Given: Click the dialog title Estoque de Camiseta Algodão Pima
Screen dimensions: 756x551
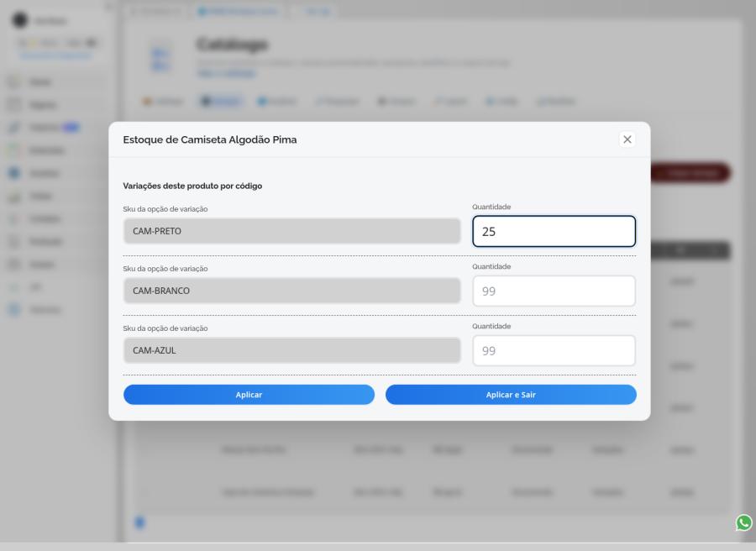Looking at the screenshot, I should click(210, 139).
